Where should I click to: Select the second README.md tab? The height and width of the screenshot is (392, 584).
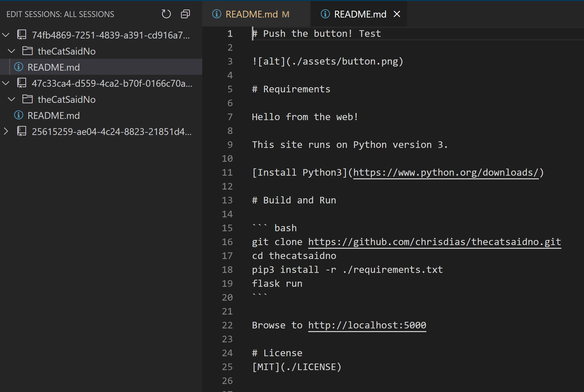click(360, 14)
